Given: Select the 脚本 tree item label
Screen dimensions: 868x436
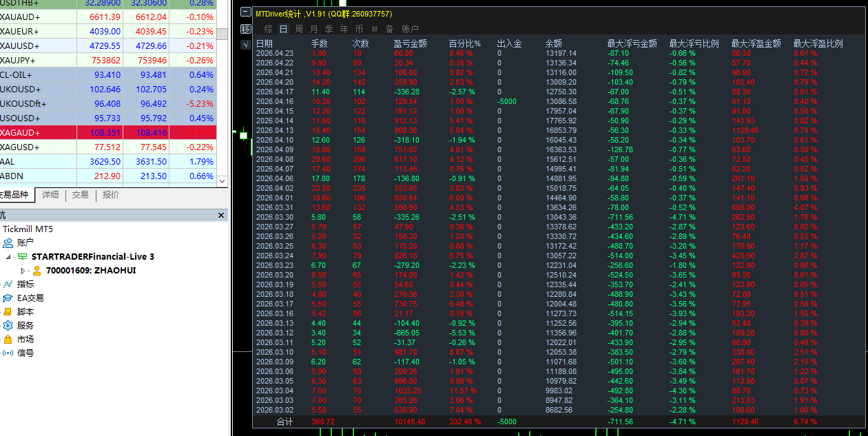Looking at the screenshot, I should (x=25, y=311).
